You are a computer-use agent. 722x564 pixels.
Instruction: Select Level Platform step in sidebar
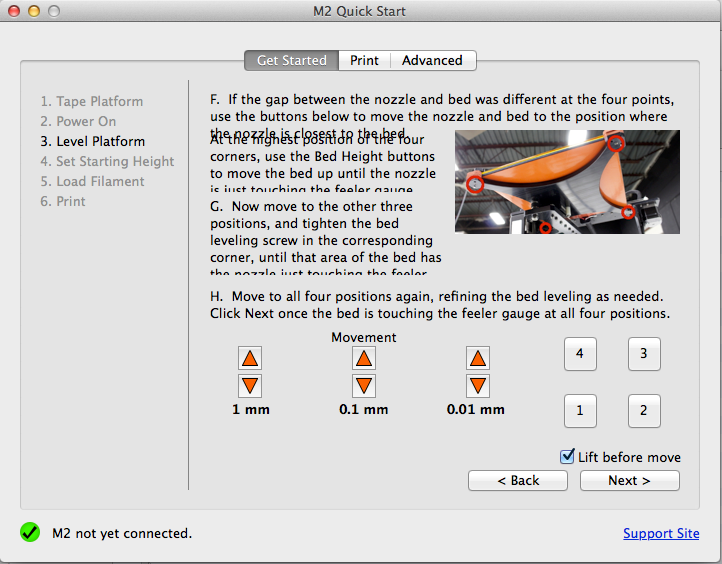100,142
